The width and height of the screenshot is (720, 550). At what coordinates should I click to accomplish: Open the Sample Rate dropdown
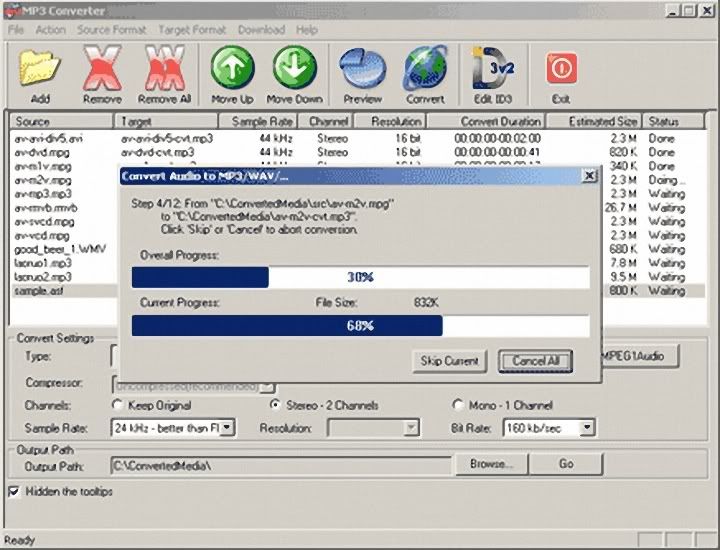[227, 428]
